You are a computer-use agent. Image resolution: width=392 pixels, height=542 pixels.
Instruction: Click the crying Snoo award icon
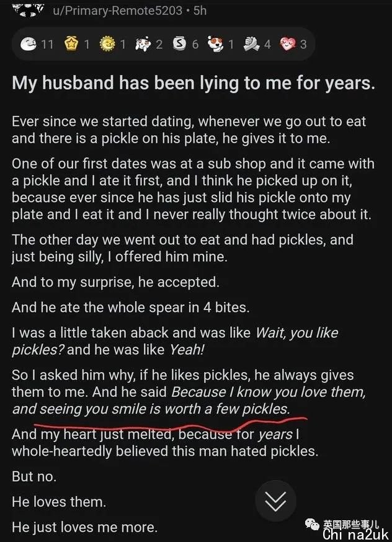click(143, 44)
